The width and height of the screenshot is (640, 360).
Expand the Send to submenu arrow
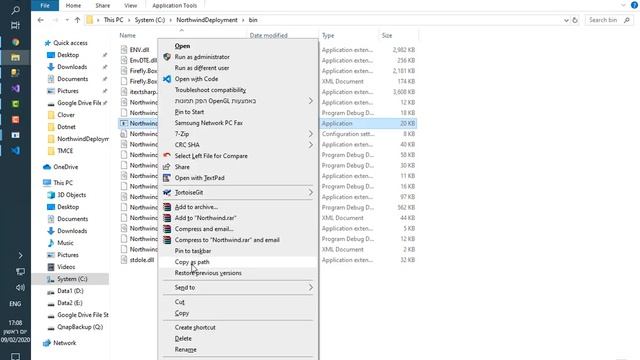[x=311, y=287]
